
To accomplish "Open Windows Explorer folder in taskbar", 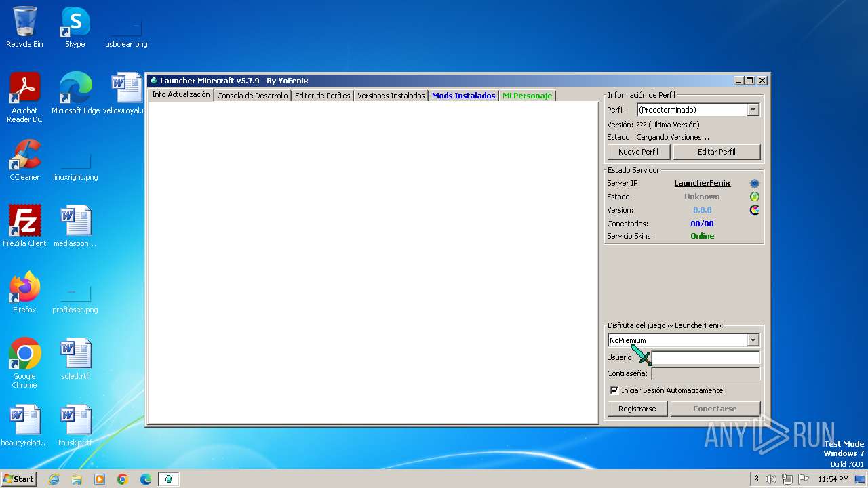I will pyautogui.click(x=77, y=479).
